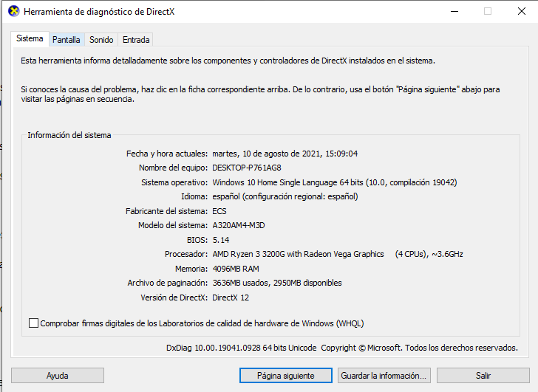Select paging file value 3636MB usados
Screen dimensions: 538x392
click(x=277, y=283)
